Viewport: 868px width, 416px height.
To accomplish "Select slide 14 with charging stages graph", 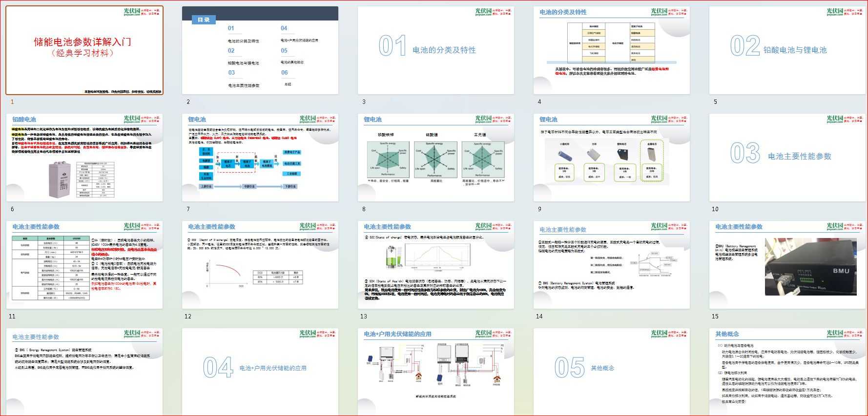I will pos(611,265).
